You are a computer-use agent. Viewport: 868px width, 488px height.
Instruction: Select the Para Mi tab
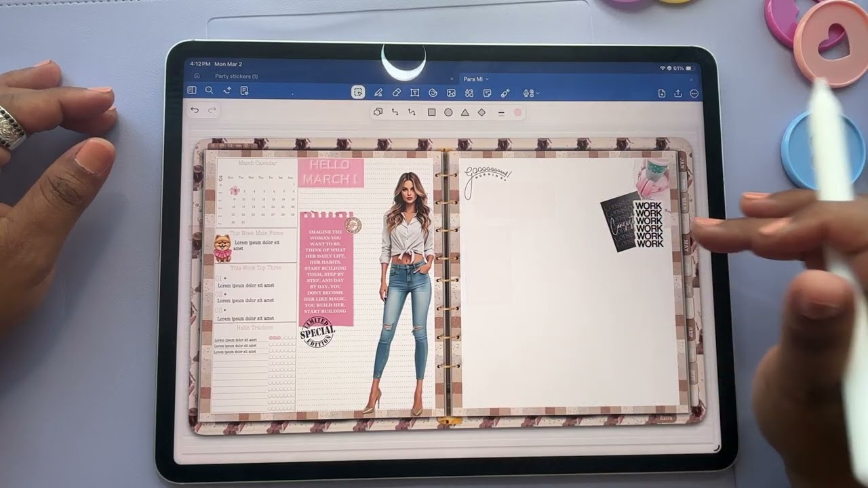(x=473, y=79)
